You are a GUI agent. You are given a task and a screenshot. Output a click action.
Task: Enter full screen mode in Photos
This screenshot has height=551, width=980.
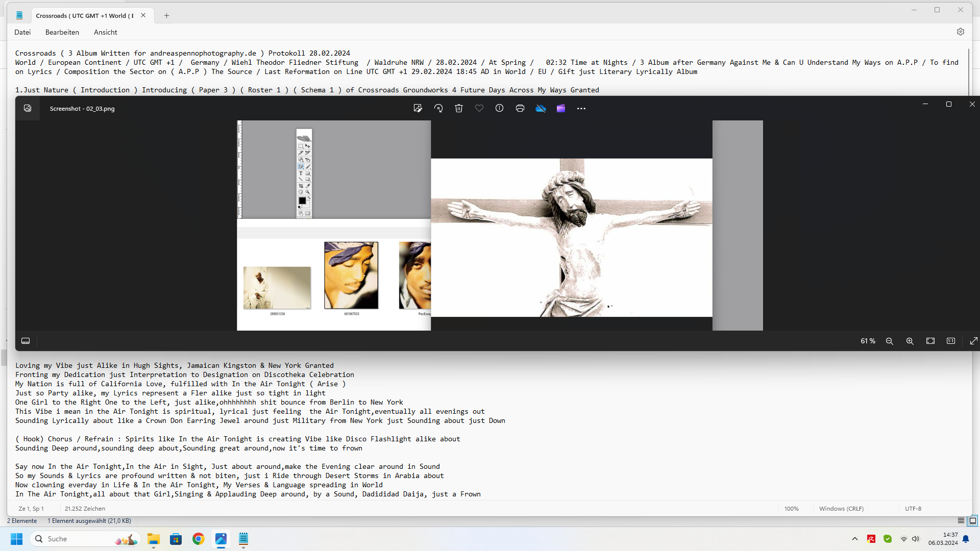click(973, 341)
